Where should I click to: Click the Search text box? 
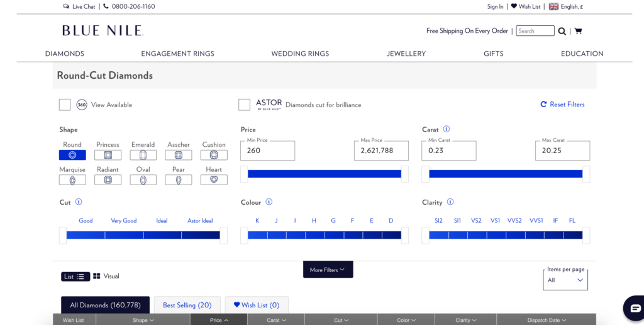[x=535, y=31]
